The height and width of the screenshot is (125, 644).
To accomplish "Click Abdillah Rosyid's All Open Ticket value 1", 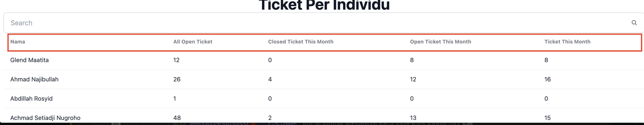I will (x=175, y=99).
